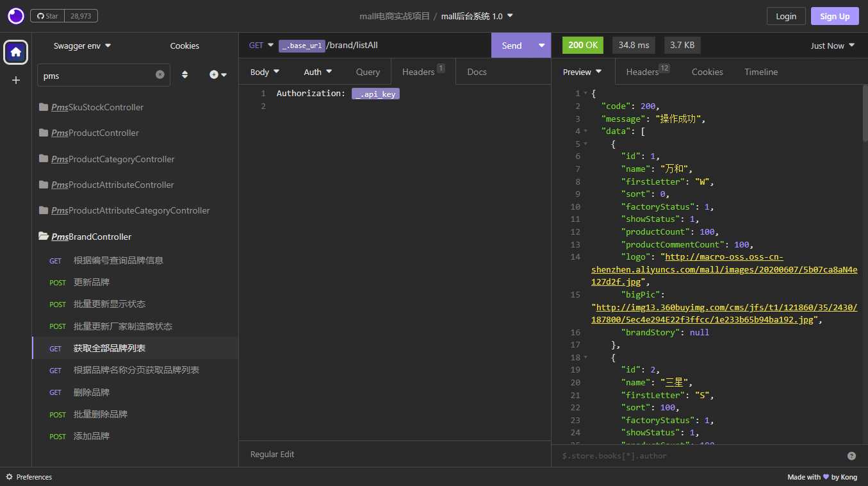
Task: Click the response filter input field
Action: [698, 456]
